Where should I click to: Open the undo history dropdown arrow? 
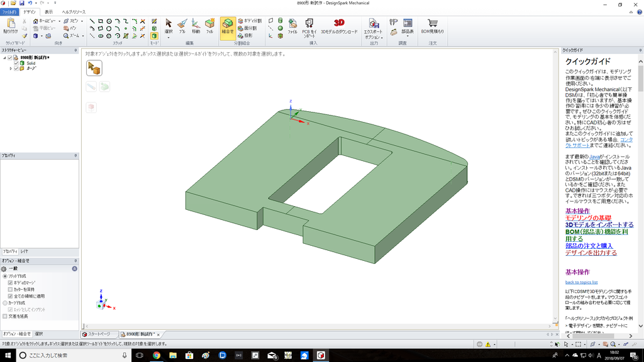(35, 3)
